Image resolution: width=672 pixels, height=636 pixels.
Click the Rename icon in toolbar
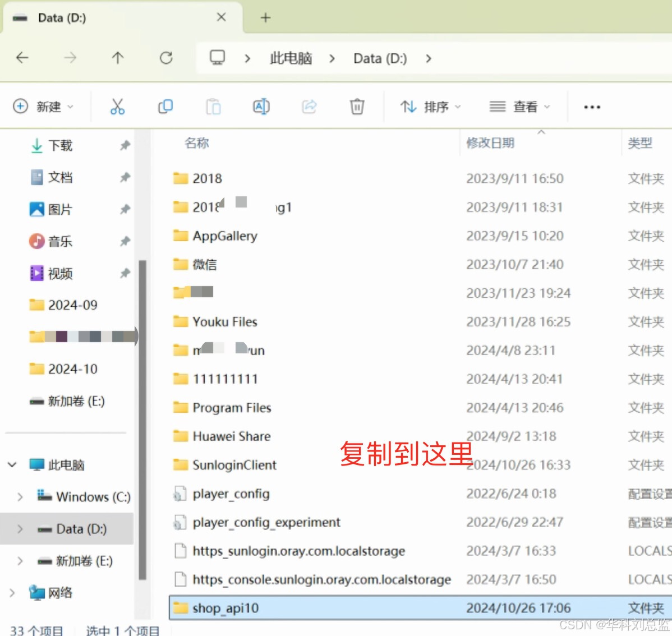coord(261,107)
